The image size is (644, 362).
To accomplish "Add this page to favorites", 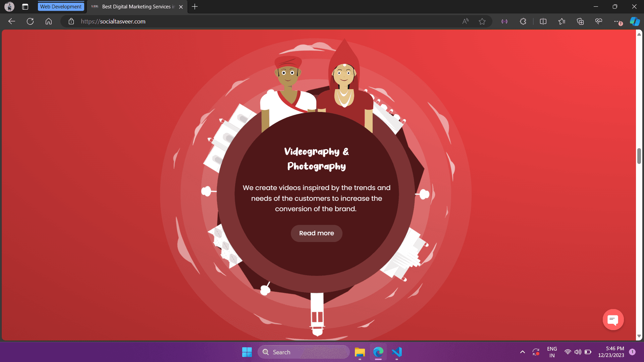I will point(482,21).
